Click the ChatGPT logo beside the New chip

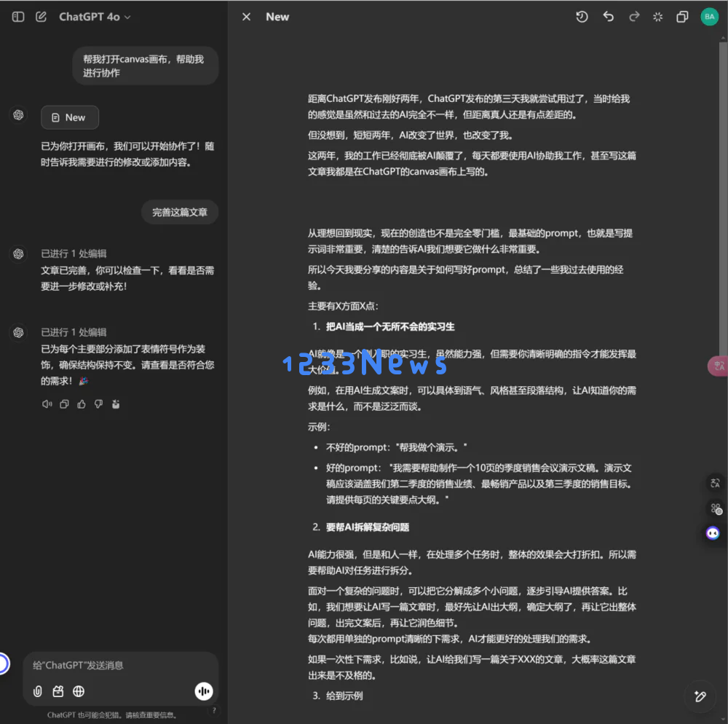18,115
